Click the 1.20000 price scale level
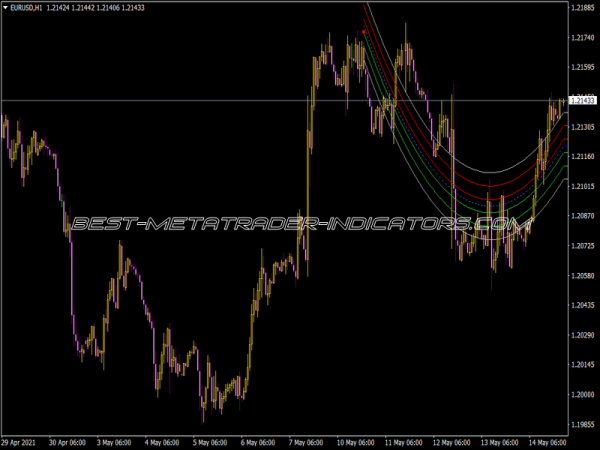This screenshot has height=450, width=600. point(582,393)
